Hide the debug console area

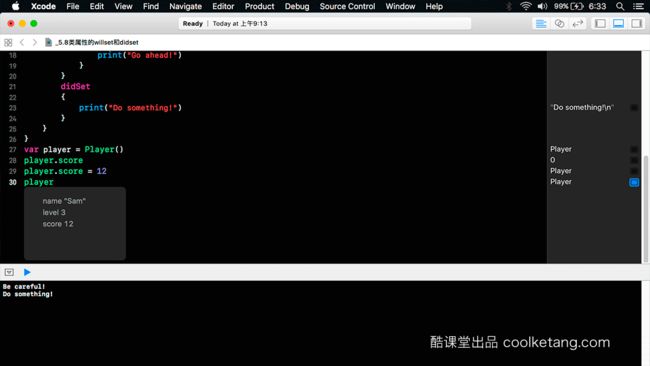tap(9, 272)
